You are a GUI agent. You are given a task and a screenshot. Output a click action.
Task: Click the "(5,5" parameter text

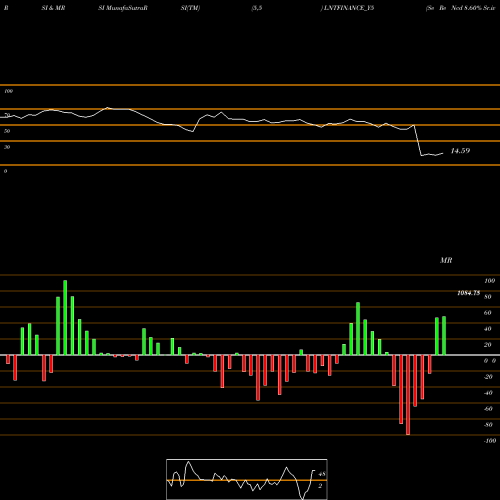click(257, 8)
